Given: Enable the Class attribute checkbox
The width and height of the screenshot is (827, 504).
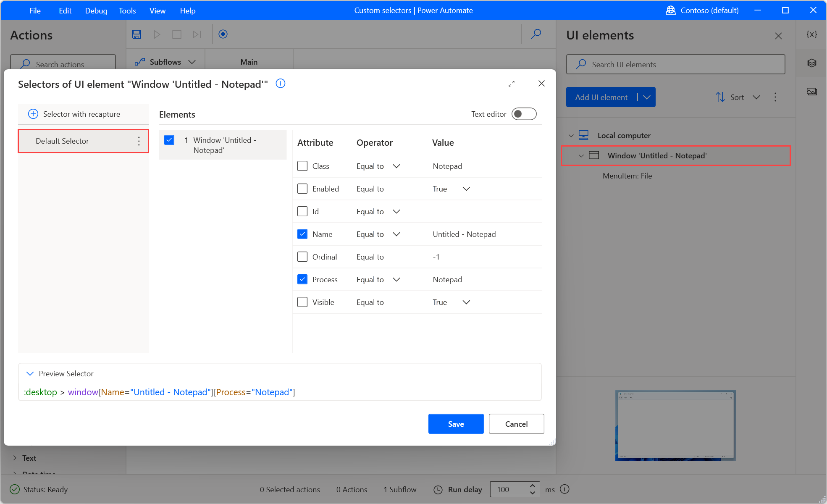Looking at the screenshot, I should tap(302, 166).
